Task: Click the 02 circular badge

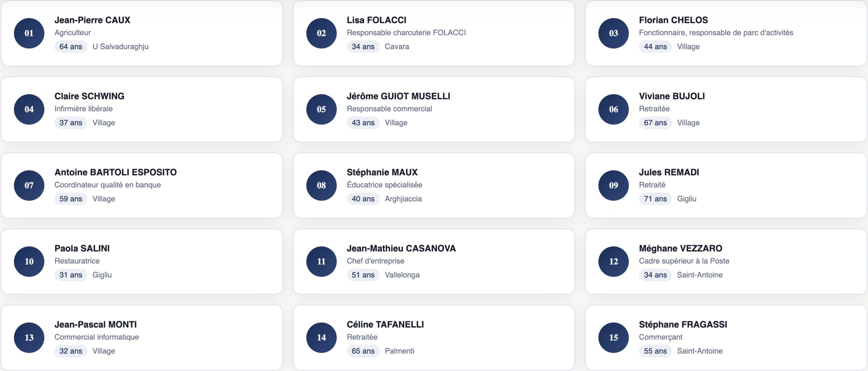Action: [321, 33]
